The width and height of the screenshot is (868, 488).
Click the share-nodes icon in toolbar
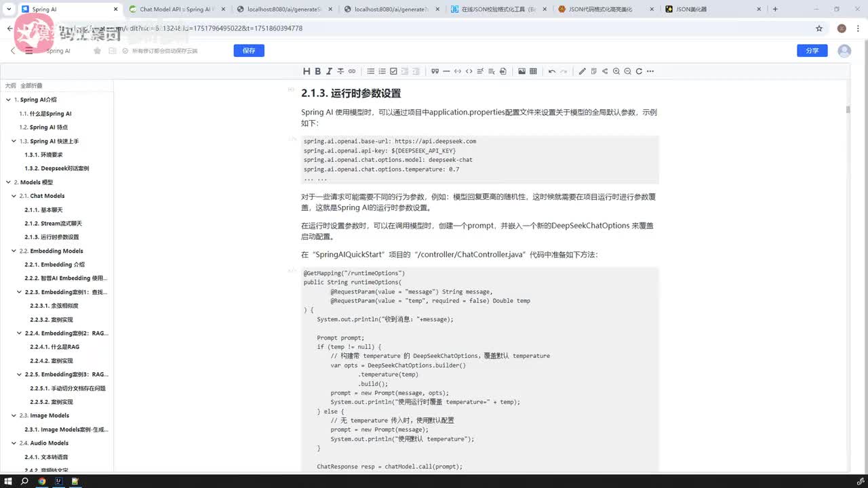click(605, 71)
